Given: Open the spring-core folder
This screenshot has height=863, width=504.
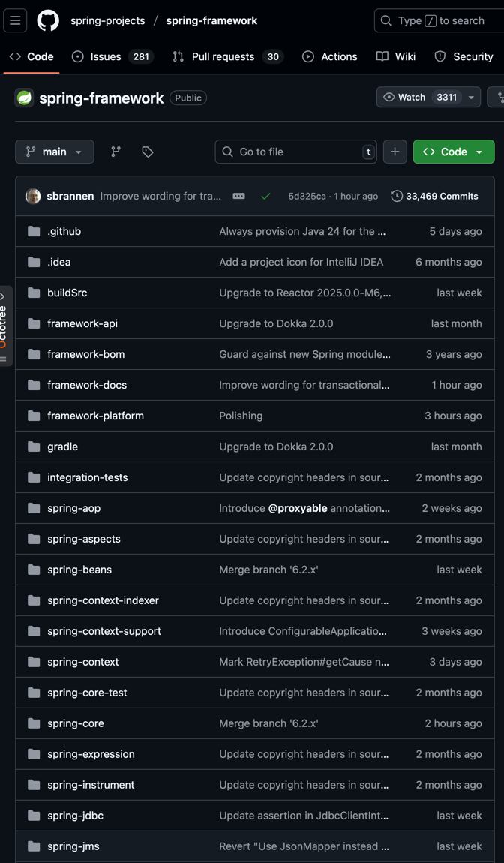Looking at the screenshot, I should (75, 723).
